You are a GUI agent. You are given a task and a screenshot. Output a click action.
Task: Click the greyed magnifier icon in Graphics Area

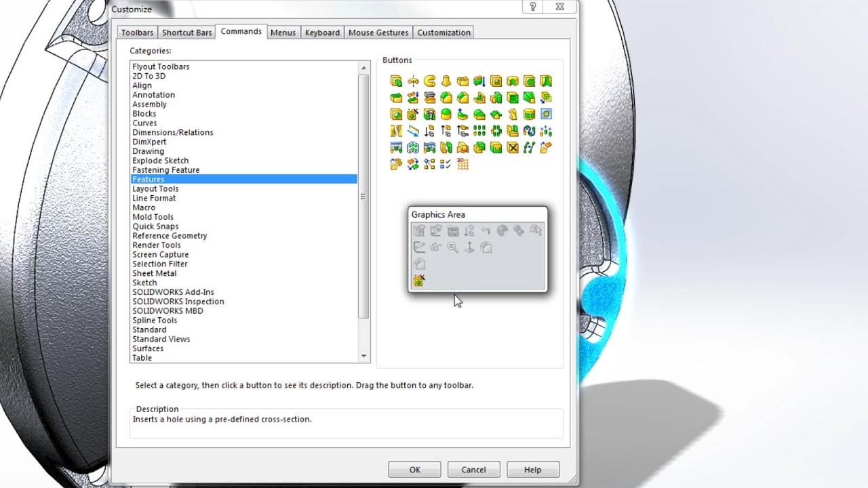[452, 247]
